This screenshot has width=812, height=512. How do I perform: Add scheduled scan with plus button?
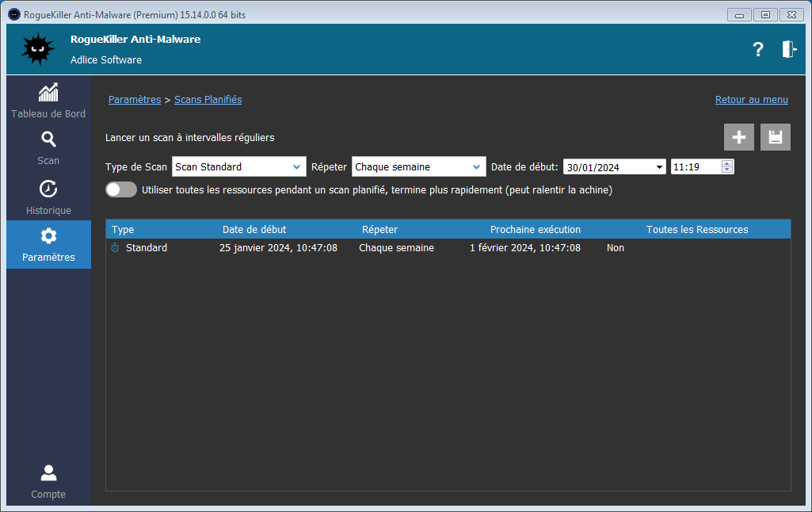pos(738,137)
